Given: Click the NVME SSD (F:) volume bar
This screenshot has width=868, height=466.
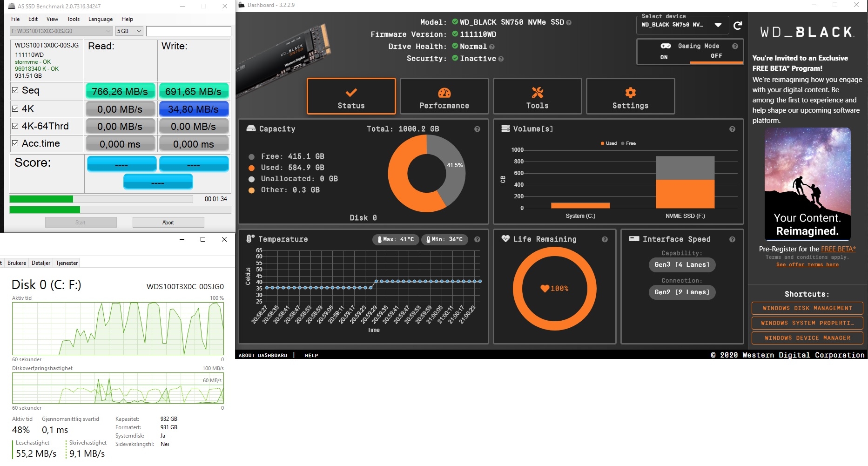Looking at the screenshot, I should tap(685, 182).
